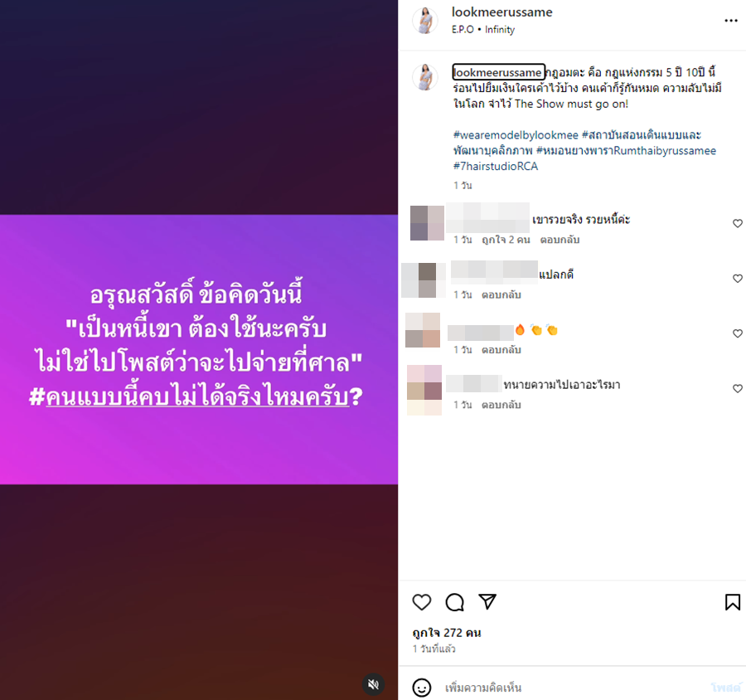The width and height of the screenshot is (746, 700).
Task: View the list of 272 likes
Action: pyautogui.click(x=446, y=633)
